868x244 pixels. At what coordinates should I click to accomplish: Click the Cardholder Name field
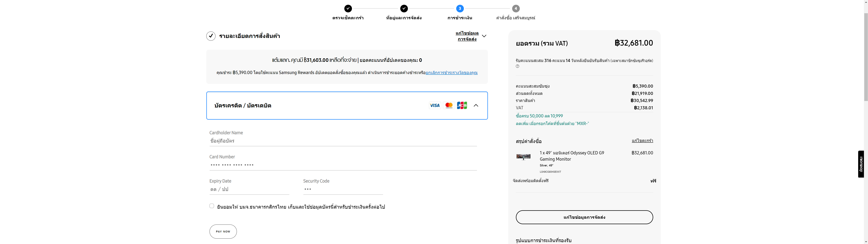pos(343,141)
